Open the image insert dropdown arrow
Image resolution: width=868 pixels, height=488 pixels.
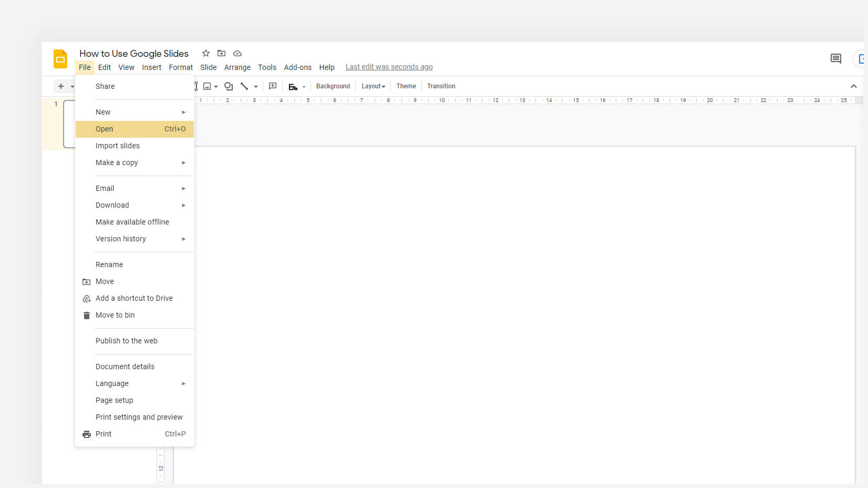[216, 87]
